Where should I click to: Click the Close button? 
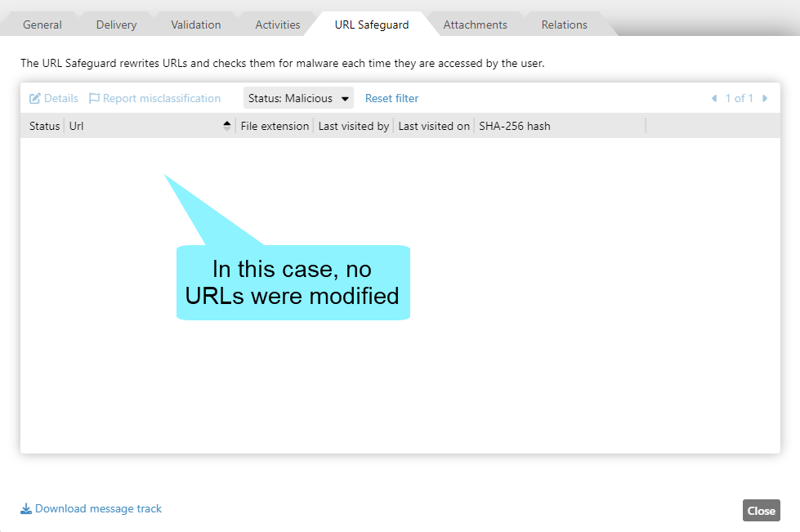pyautogui.click(x=762, y=510)
